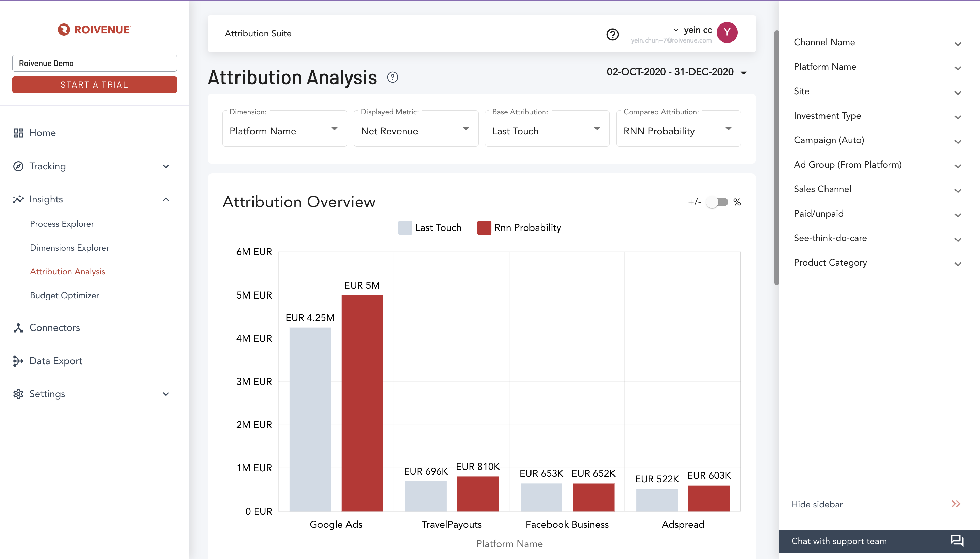Click the help icon in the top header

coord(612,34)
